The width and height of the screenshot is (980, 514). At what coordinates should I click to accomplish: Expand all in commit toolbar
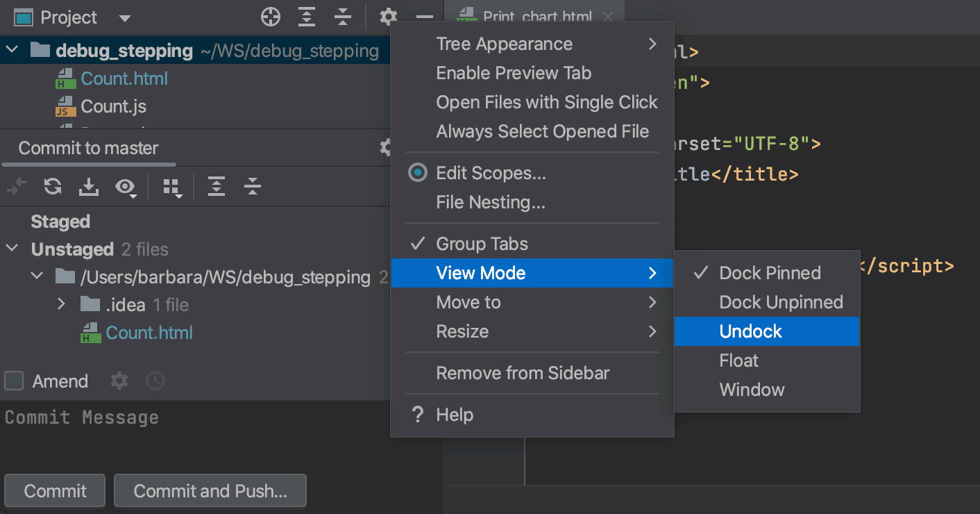tap(217, 186)
